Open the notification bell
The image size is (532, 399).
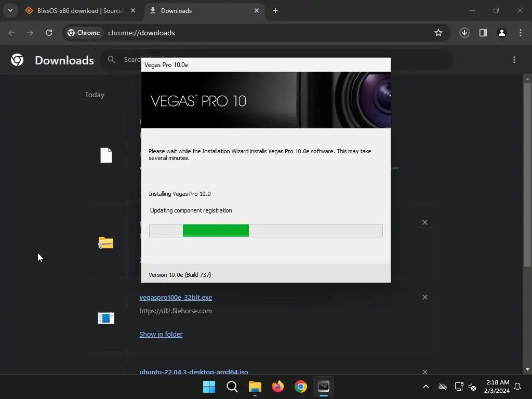point(517,387)
